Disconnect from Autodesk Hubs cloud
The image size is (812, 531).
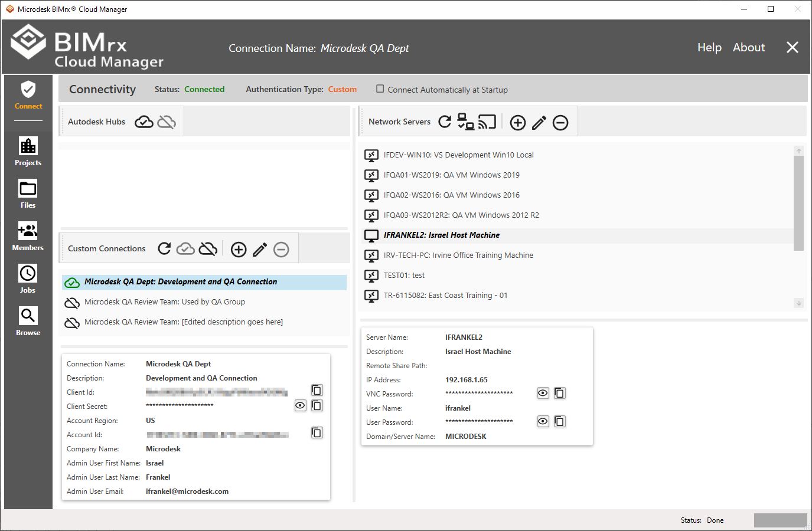167,122
